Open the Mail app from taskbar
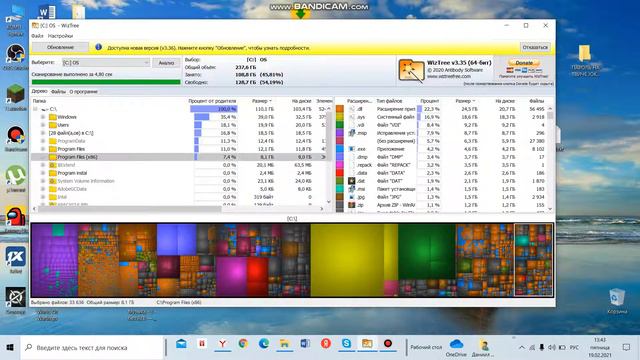 (x=181, y=344)
